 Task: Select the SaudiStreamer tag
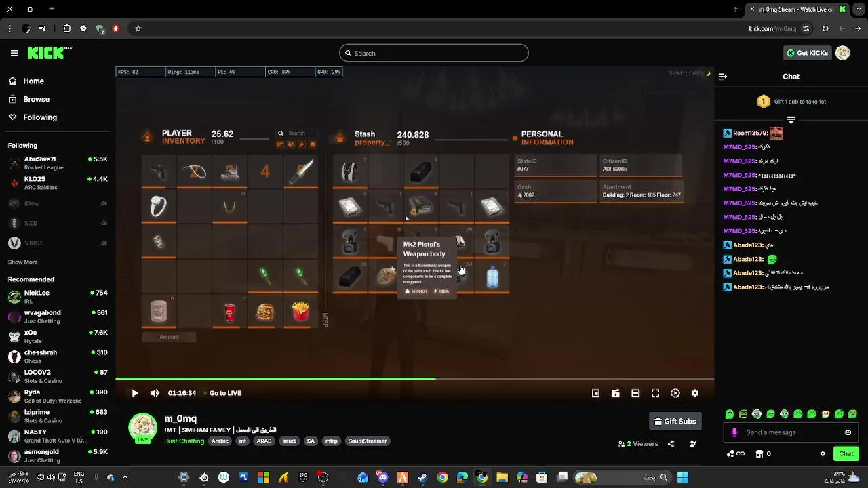367,441
